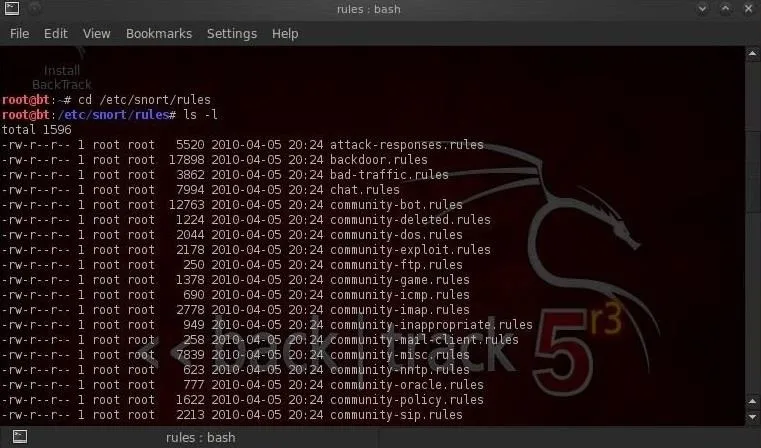Open the View menu

point(96,33)
